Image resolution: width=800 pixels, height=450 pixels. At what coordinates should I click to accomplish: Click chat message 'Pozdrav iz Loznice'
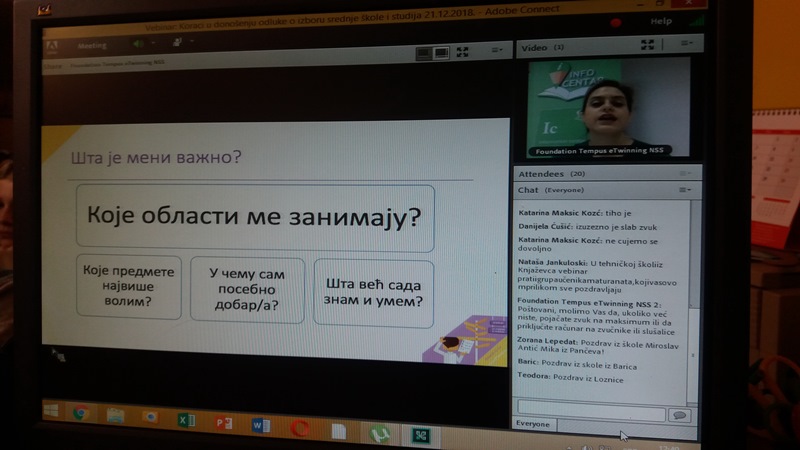(x=588, y=379)
